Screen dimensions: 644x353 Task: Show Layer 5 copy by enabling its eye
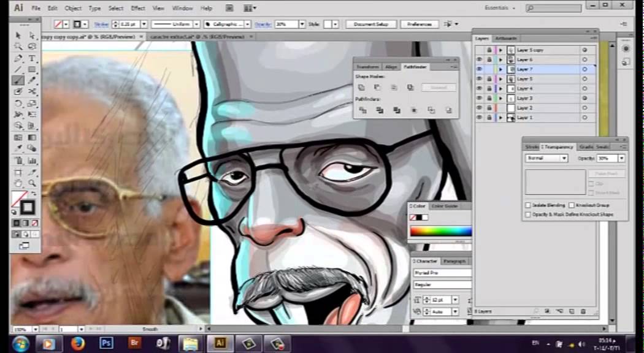[479, 50]
